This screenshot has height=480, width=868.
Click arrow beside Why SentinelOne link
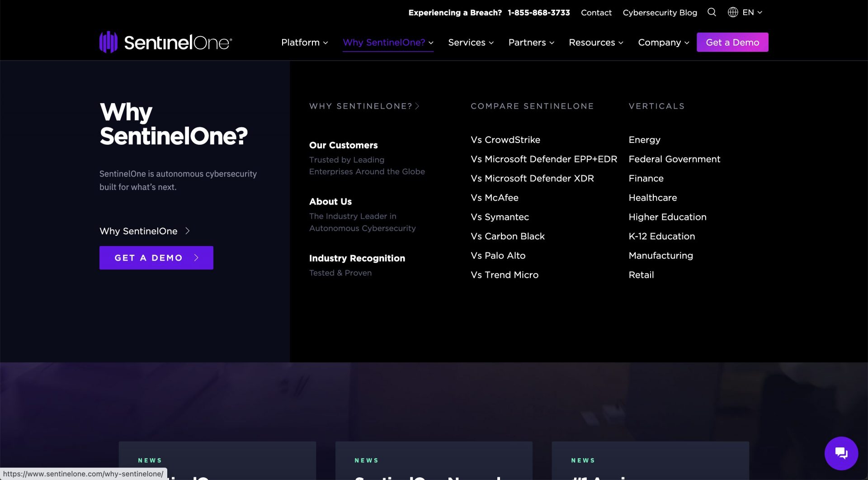point(188,231)
